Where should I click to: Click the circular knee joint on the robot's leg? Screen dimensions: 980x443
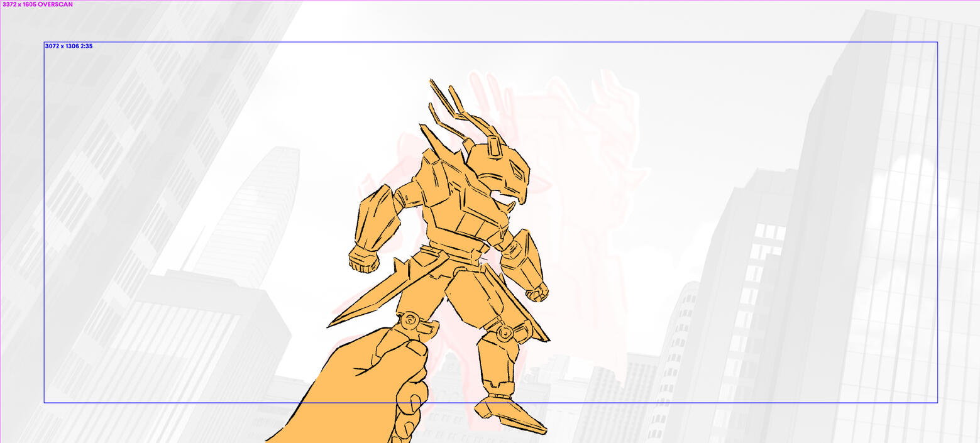pos(504,333)
